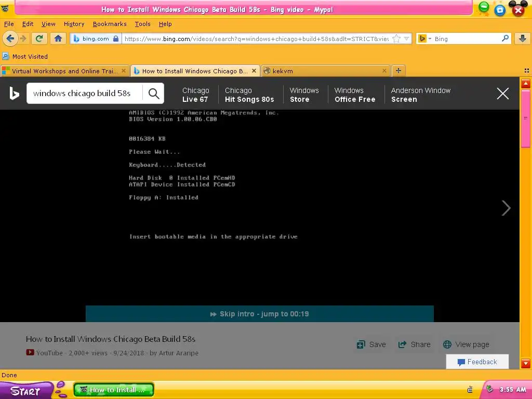
Task: Click the pink vertical scrollbar thumb
Action: pyautogui.click(x=526, y=119)
